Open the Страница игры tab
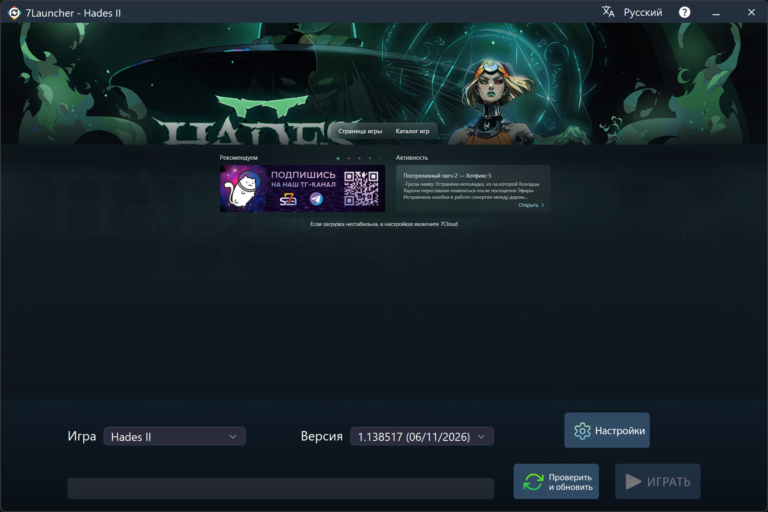Image resolution: width=768 pixels, height=512 pixels. pos(360,131)
